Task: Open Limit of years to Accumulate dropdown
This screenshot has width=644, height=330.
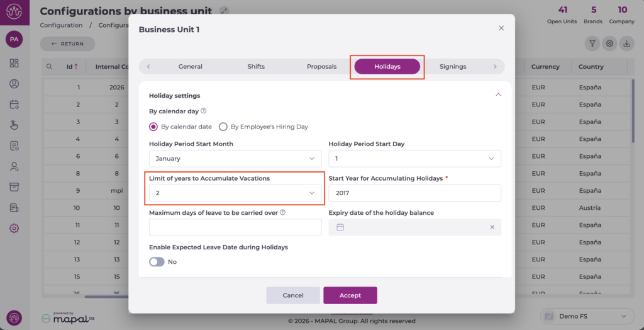Action: pyautogui.click(x=235, y=193)
